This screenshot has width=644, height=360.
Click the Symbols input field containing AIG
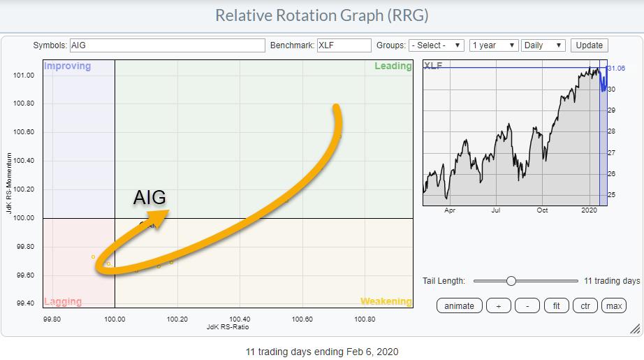(x=167, y=45)
